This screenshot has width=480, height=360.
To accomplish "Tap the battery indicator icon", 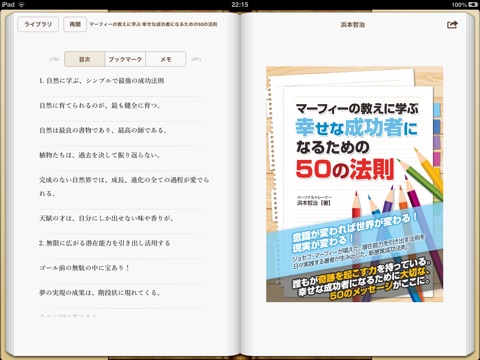I will tap(473, 4).
